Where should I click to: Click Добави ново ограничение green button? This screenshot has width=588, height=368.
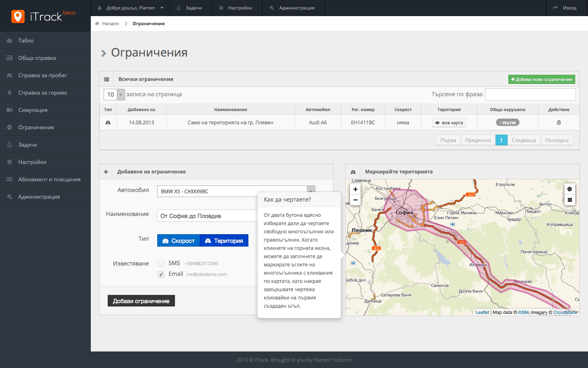pyautogui.click(x=541, y=79)
